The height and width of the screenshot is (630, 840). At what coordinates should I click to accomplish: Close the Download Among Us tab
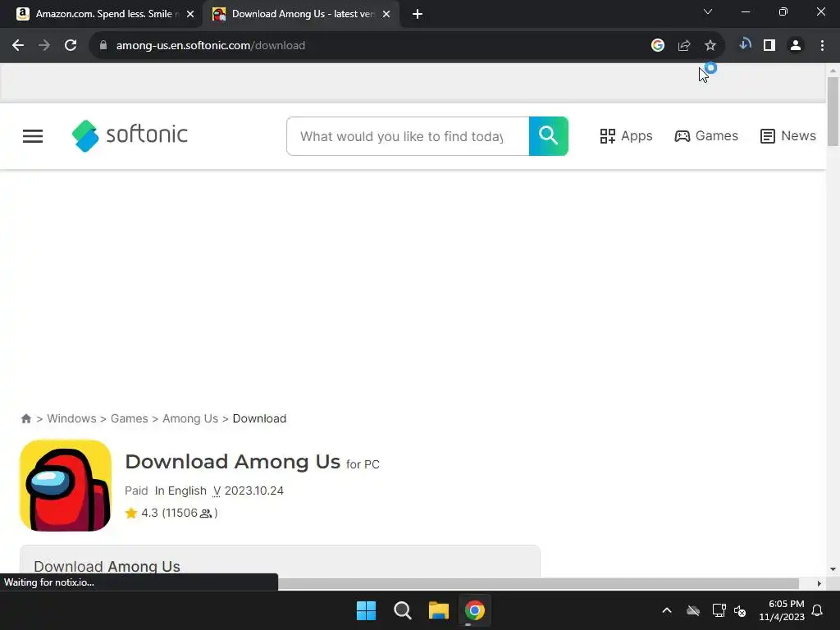click(x=386, y=14)
